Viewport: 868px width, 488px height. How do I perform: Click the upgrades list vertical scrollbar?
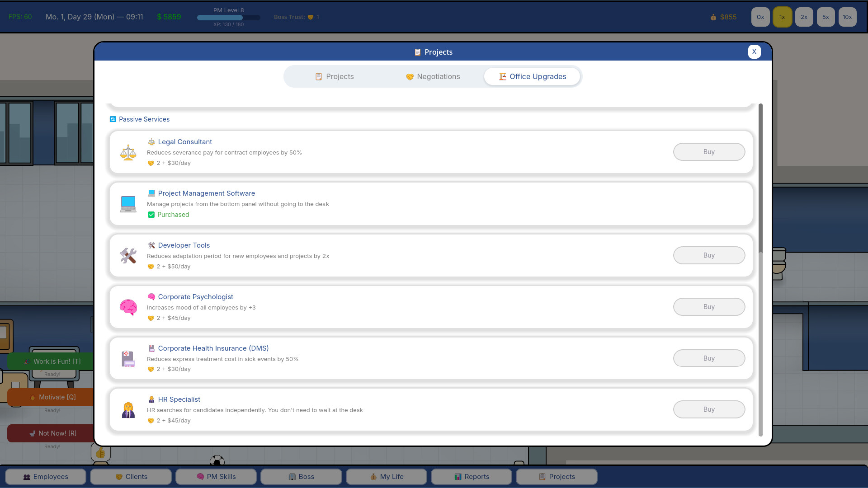click(760, 178)
